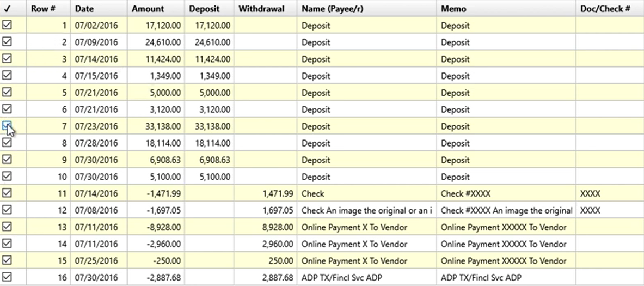Click the -2,887.68 amount cell
This screenshot has height=286, width=644.
[x=156, y=278]
